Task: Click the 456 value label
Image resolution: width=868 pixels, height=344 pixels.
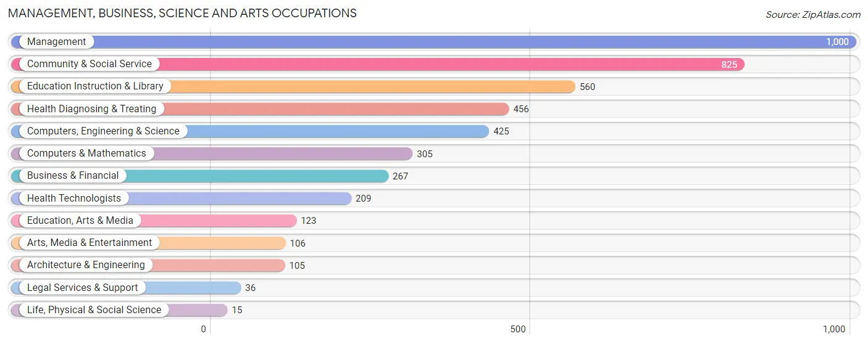Action: (521, 109)
